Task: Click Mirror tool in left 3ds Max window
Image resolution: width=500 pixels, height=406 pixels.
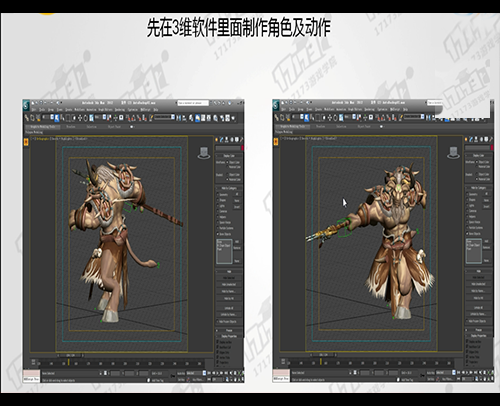Action: (x=178, y=118)
